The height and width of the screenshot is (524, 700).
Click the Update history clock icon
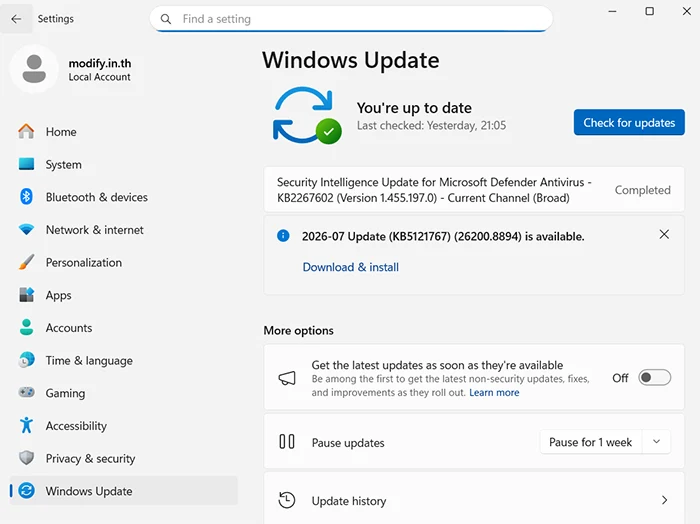point(287,500)
